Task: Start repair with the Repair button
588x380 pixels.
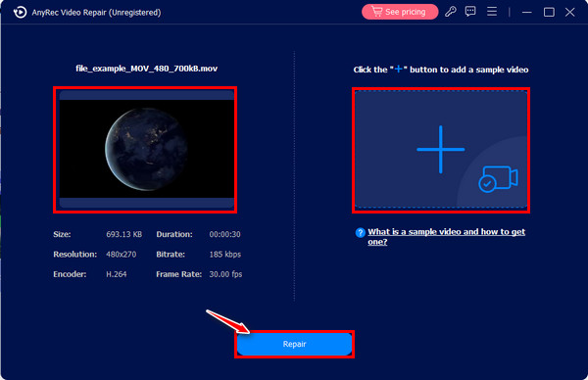Action: 294,344
